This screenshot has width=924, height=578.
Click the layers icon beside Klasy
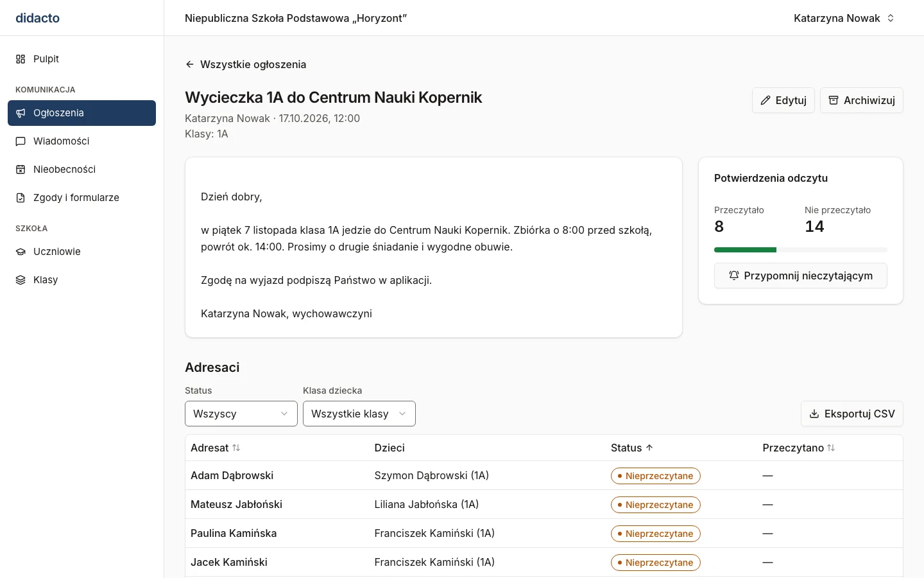coord(21,280)
